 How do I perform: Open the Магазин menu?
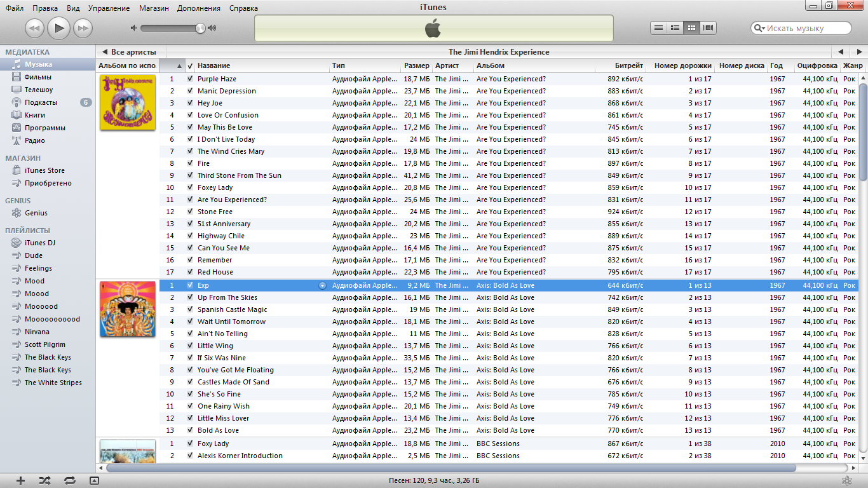tap(154, 8)
